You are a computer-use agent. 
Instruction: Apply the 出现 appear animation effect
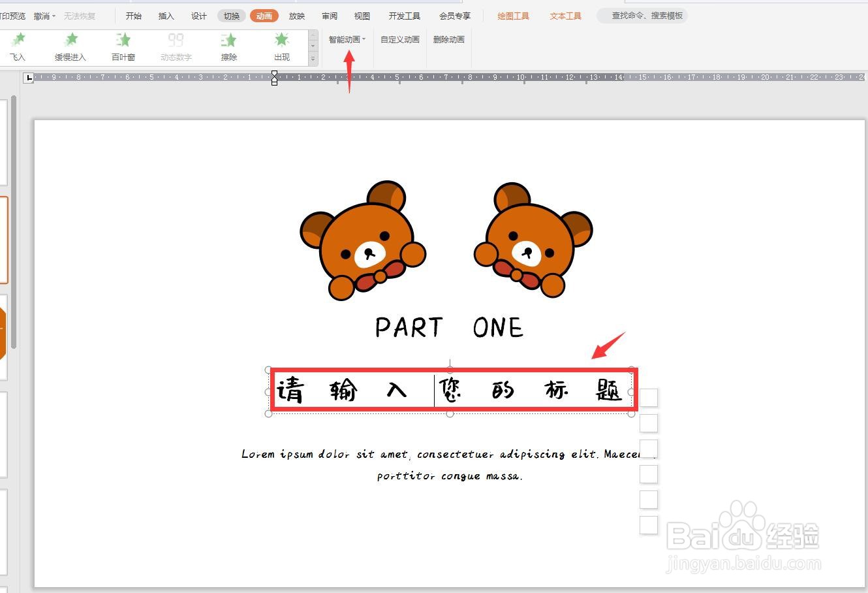click(281, 47)
